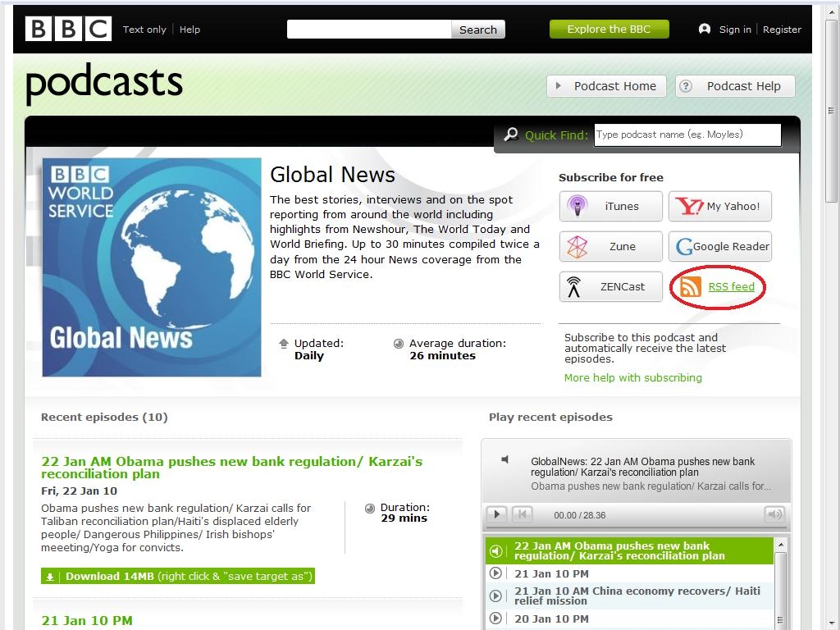Click the Yahoo Y! logo icon

[689, 206]
